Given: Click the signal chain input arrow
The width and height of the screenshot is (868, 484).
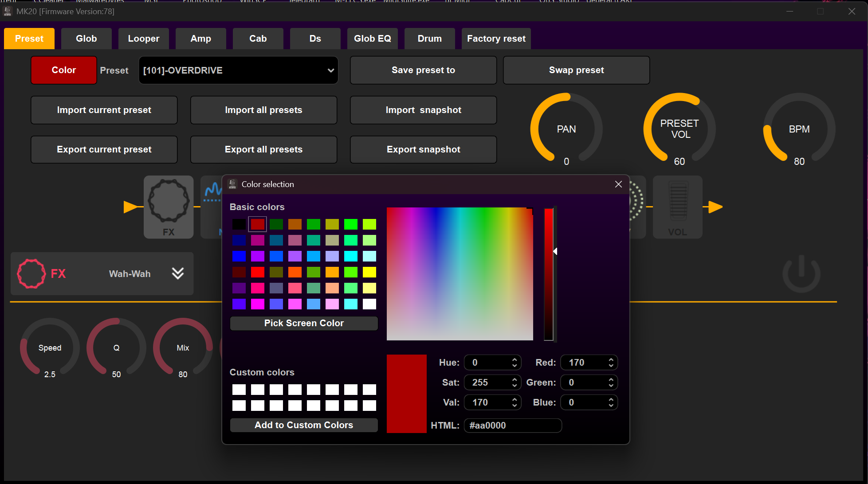Looking at the screenshot, I should (x=131, y=207).
